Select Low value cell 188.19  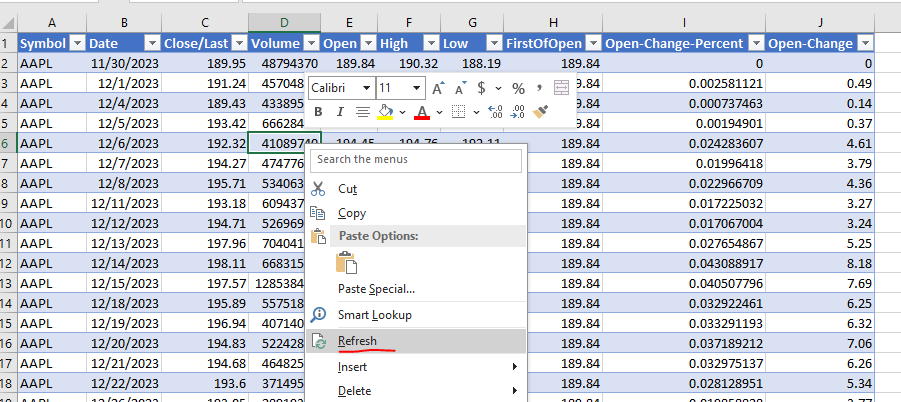click(472, 63)
